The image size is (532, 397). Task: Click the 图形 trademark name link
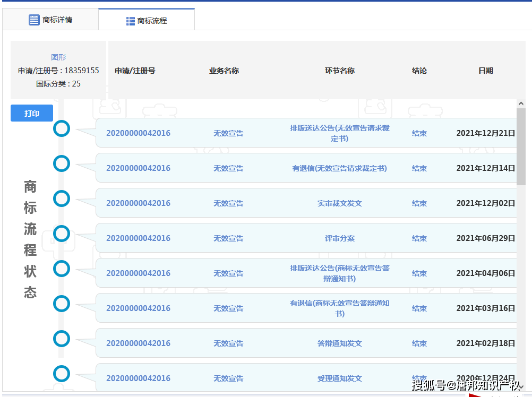pos(58,57)
